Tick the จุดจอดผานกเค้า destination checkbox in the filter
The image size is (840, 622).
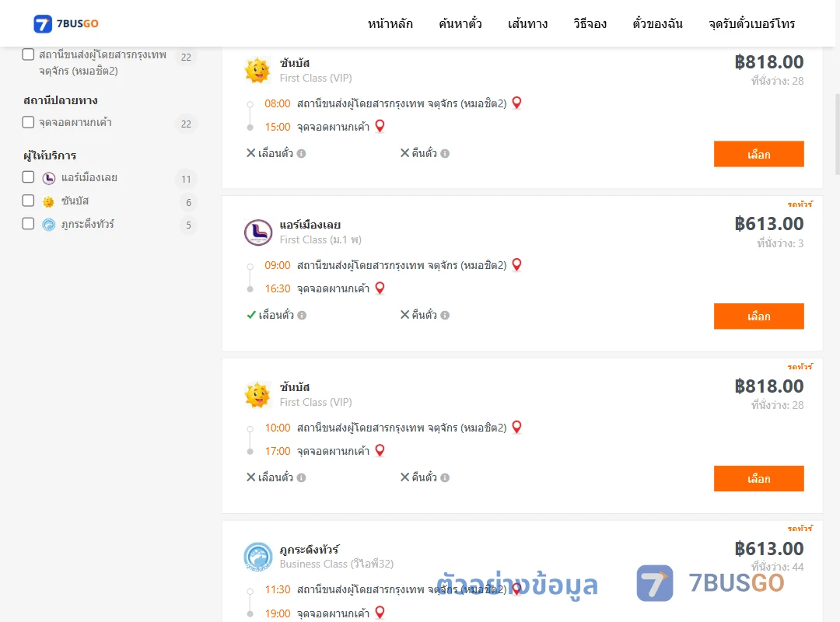click(x=29, y=122)
